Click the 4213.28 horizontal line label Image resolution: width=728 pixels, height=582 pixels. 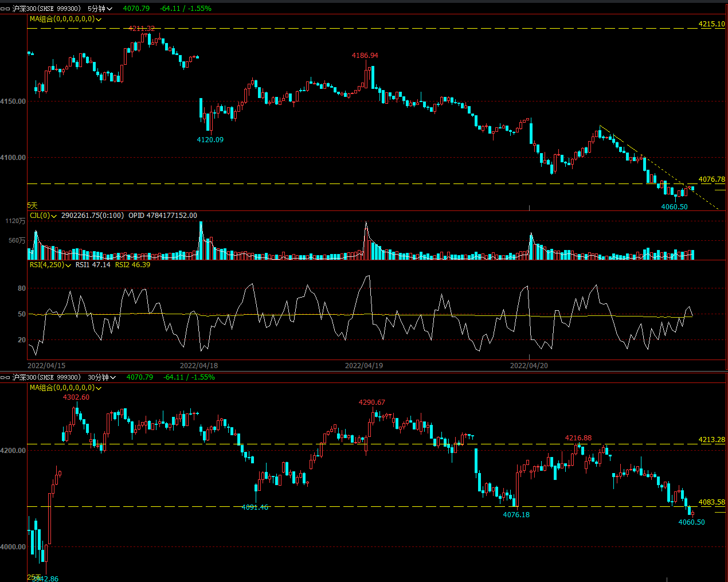tap(711, 440)
